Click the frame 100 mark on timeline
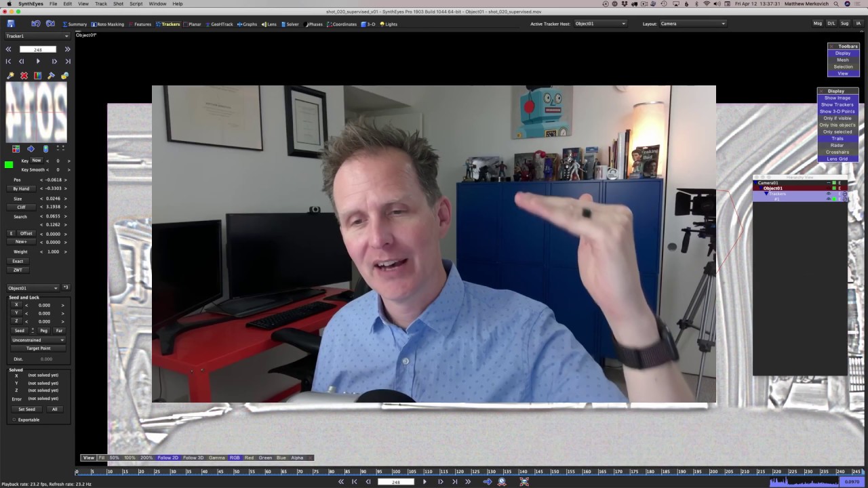The image size is (868, 488). (395, 471)
